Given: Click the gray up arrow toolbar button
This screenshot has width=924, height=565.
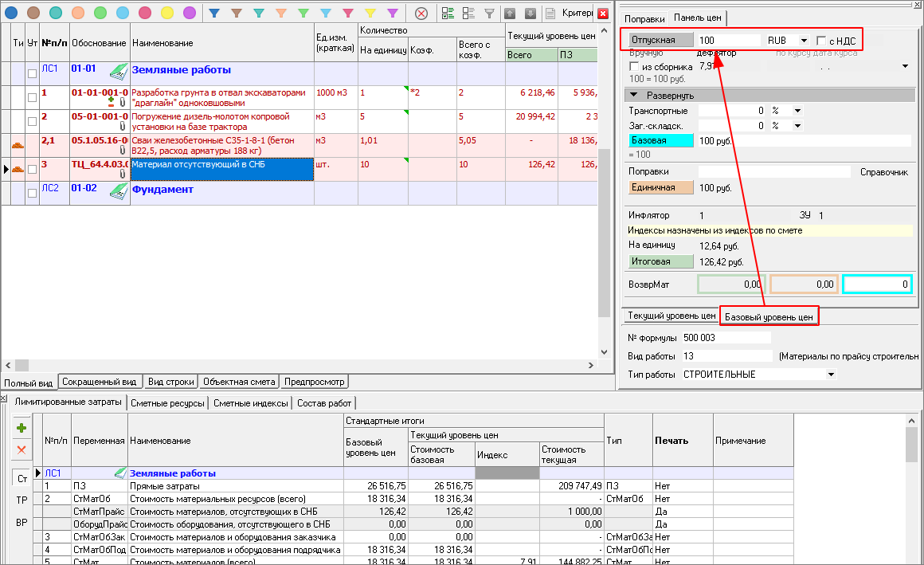Looking at the screenshot, I should click(510, 14).
